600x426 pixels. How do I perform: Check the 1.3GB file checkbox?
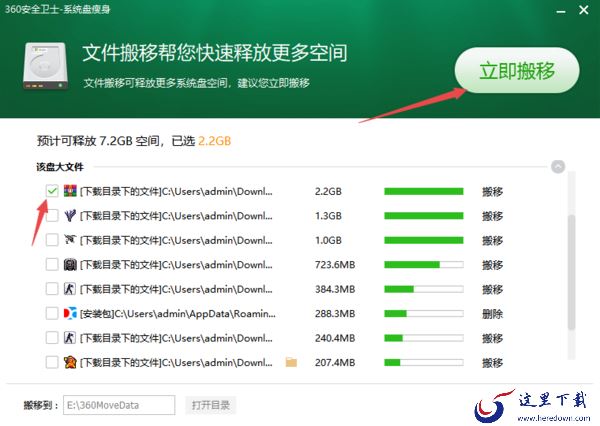(52, 215)
